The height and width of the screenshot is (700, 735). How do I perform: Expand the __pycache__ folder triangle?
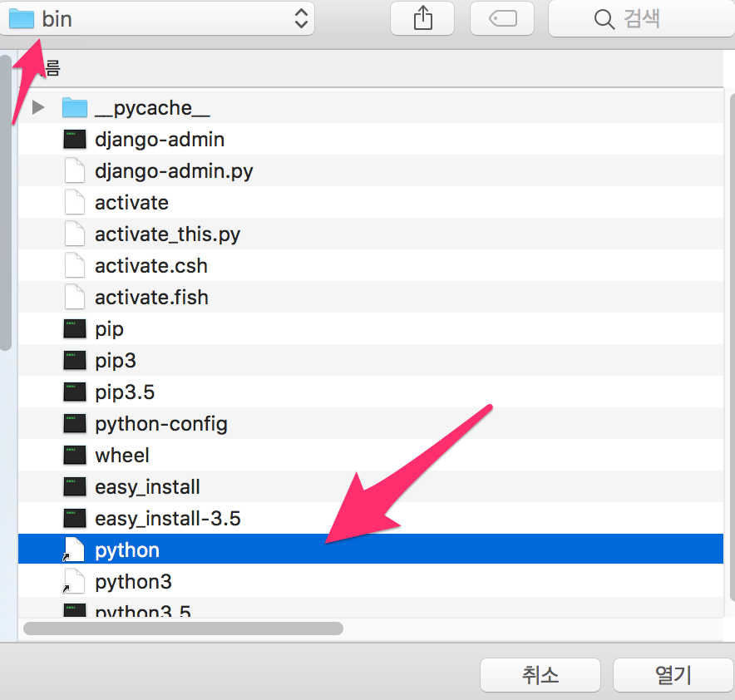click(38, 107)
